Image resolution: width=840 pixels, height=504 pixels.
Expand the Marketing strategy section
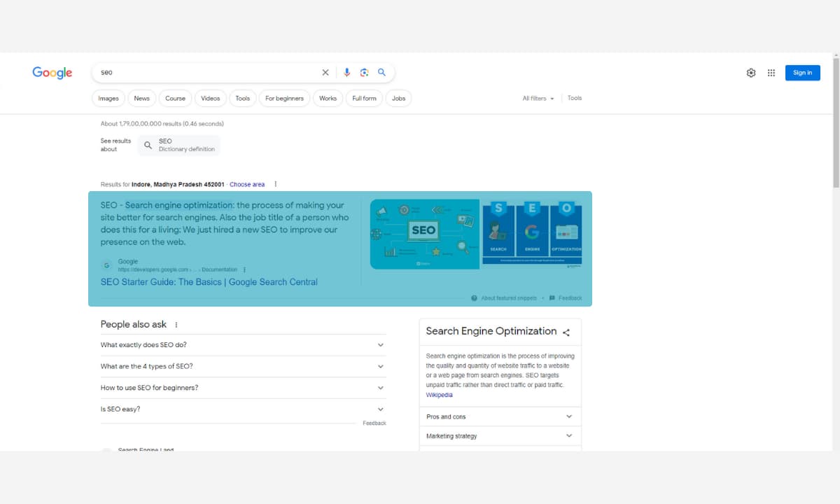(500, 436)
